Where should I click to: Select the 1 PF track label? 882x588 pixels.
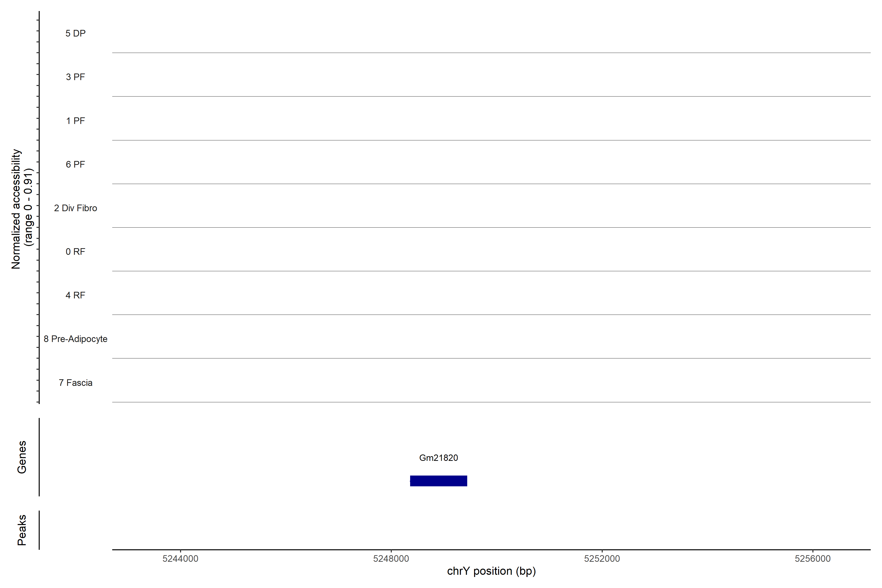tap(75, 121)
